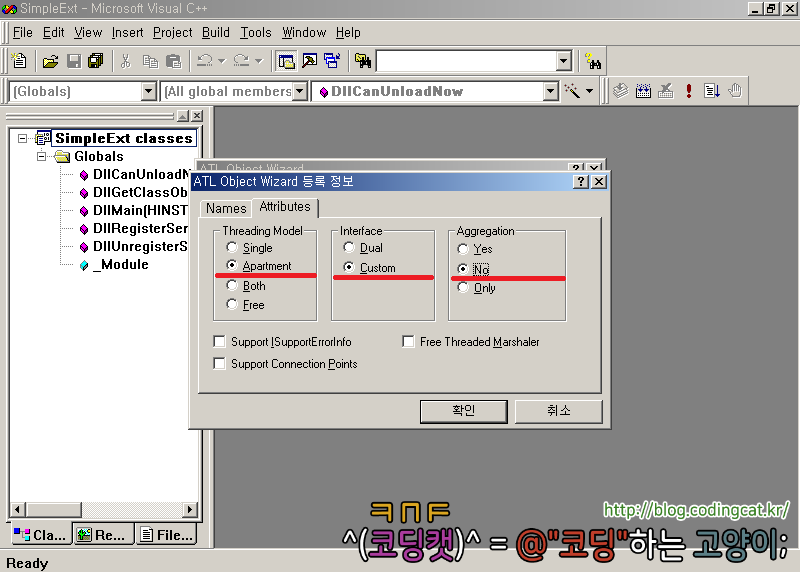Toggle the Output window icon

309,61
